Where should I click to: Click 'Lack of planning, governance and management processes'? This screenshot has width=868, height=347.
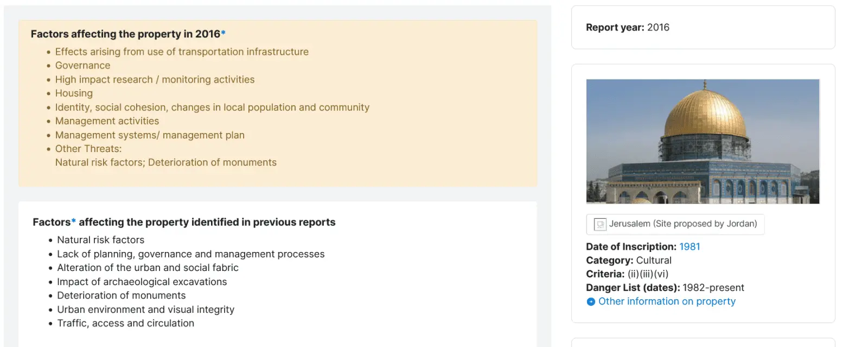(191, 254)
